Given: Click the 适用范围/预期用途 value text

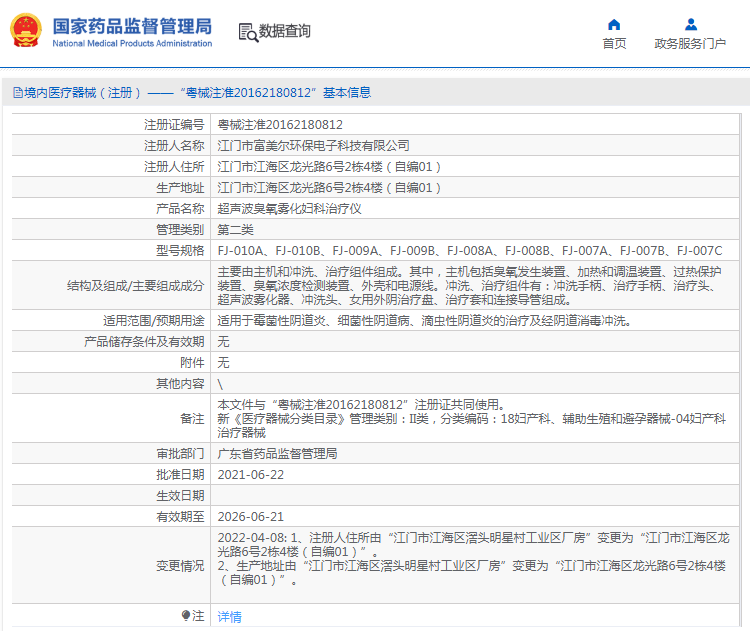Looking at the screenshot, I should tap(424, 321).
